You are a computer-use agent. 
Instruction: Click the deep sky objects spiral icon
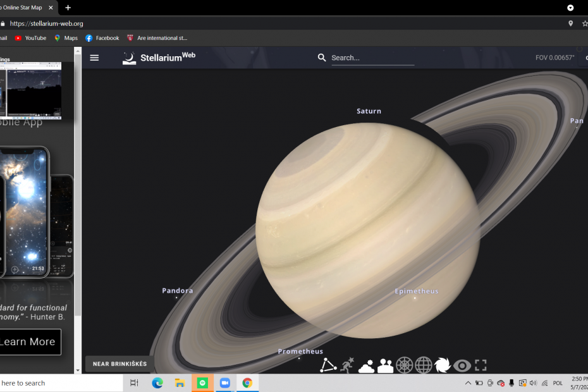(443, 365)
